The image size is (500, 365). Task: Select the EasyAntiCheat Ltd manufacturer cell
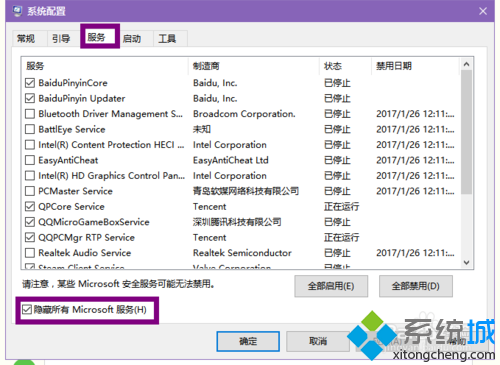[230, 160]
